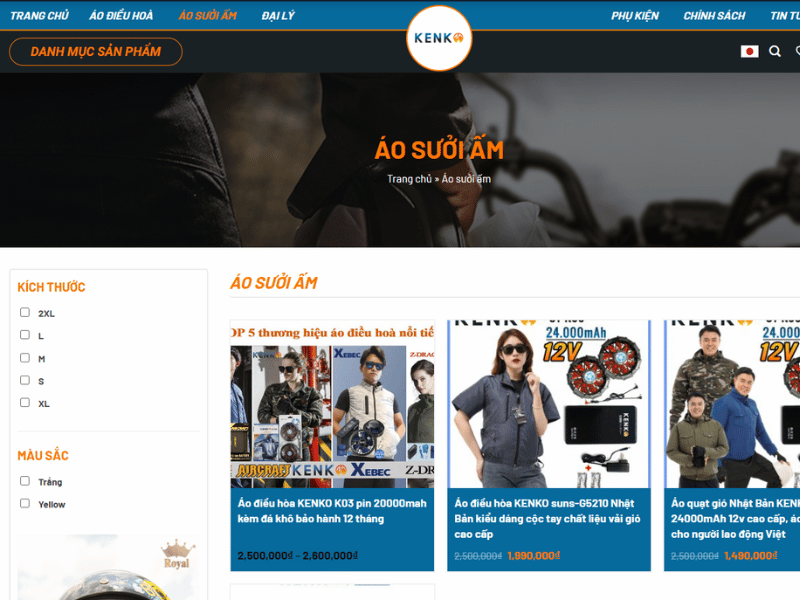Enable the Trắng color filter
This screenshot has height=600, width=800.
[x=24, y=482]
